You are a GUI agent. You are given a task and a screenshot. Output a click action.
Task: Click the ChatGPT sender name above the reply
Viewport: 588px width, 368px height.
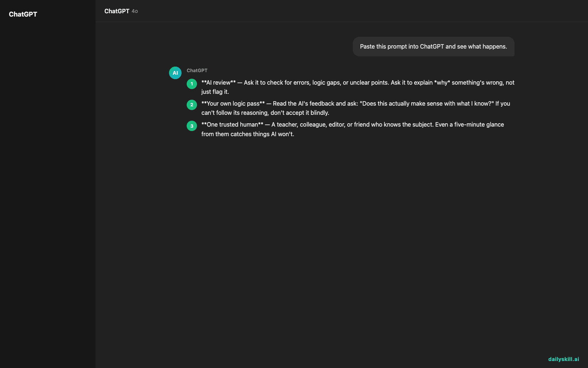coord(197,70)
